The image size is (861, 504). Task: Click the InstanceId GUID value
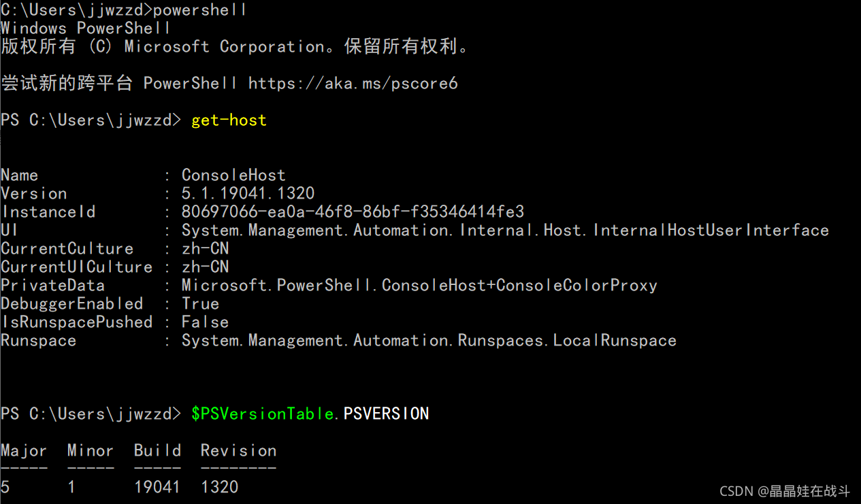pyautogui.click(x=353, y=212)
